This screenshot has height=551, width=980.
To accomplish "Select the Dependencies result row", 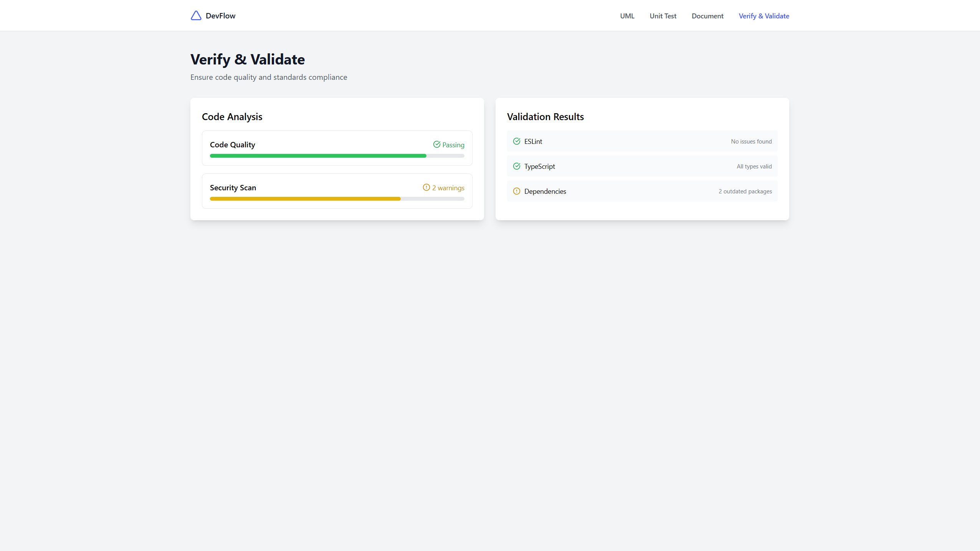I will 641,191.
